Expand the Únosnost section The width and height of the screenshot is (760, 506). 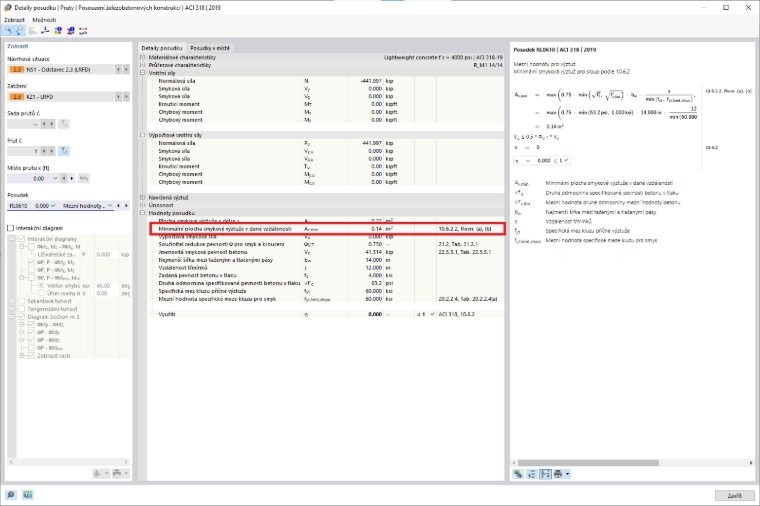pos(142,205)
